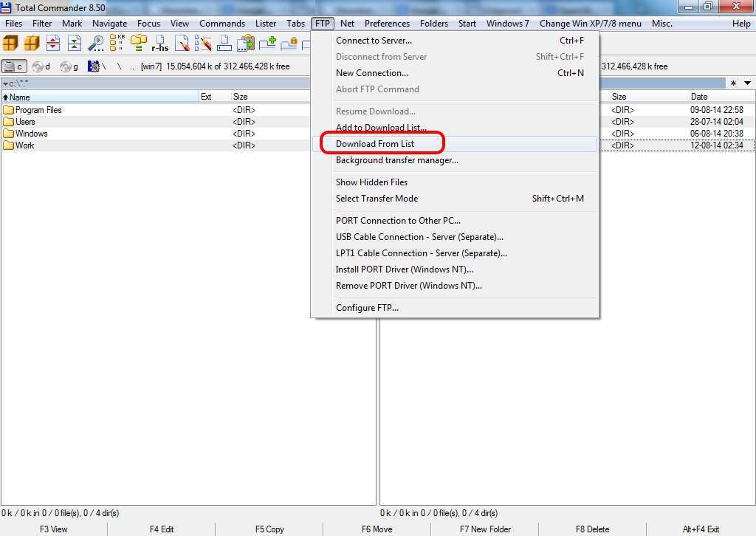Open the Multi-Rename list pencil icon

coord(203,44)
